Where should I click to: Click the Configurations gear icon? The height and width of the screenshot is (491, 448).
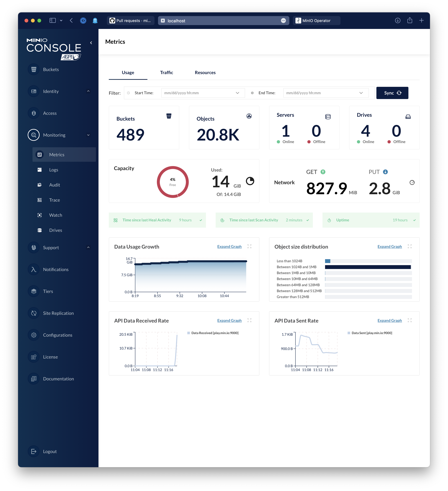pyautogui.click(x=34, y=335)
